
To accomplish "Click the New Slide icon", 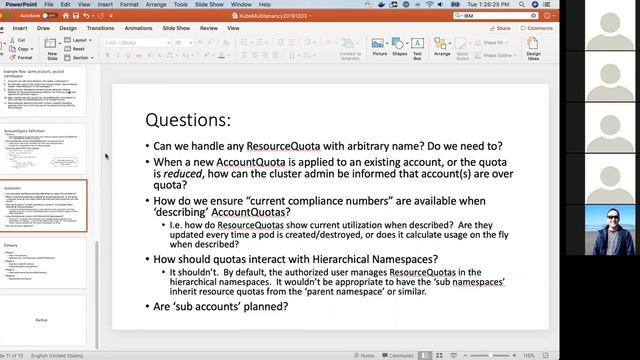I will pos(50,43).
